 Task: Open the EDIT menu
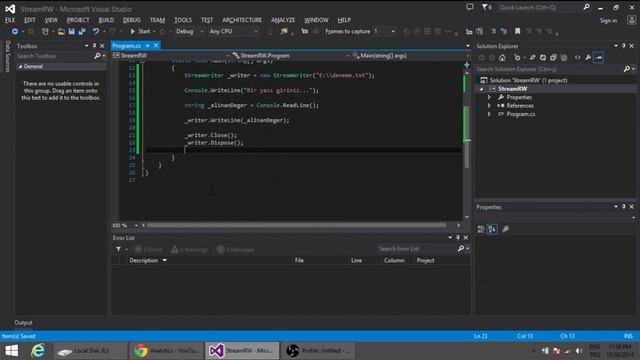coord(29,20)
